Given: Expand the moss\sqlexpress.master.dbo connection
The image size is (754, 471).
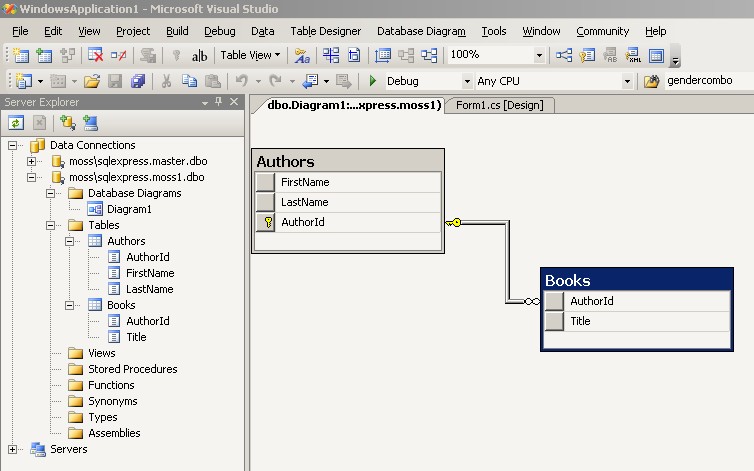Looking at the screenshot, I should [x=31, y=161].
